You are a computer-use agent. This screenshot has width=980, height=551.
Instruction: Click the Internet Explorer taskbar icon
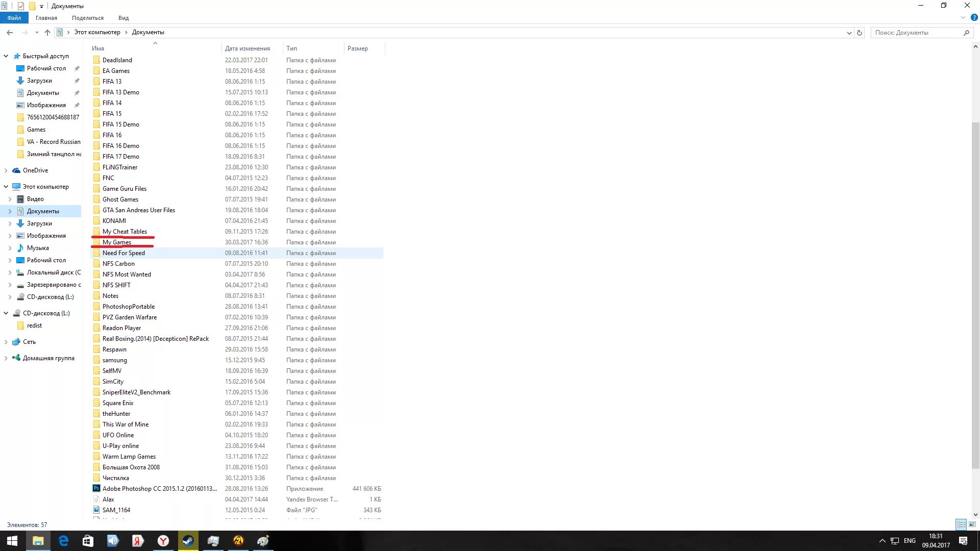click(x=63, y=540)
